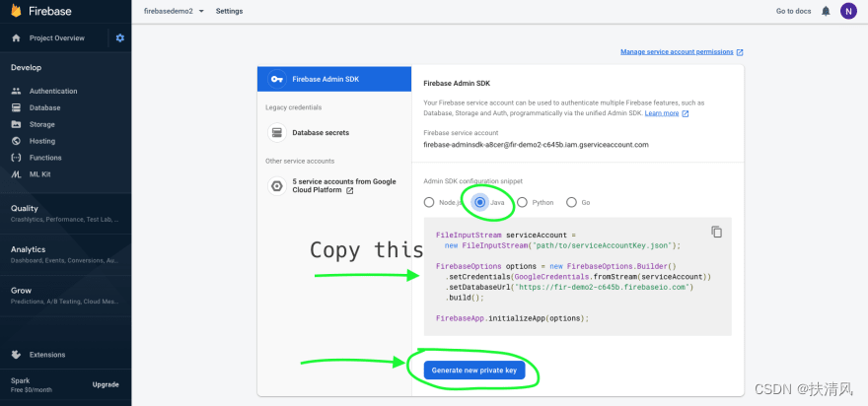Open the firebasedemo2 project dropdown
The width and height of the screenshot is (868, 406).
[174, 11]
